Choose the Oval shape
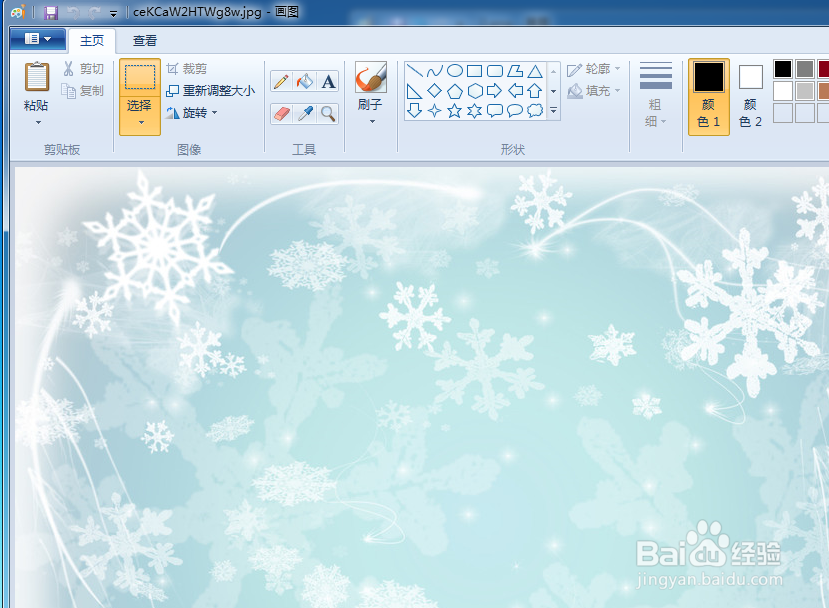The width and height of the screenshot is (829, 608). click(455, 71)
